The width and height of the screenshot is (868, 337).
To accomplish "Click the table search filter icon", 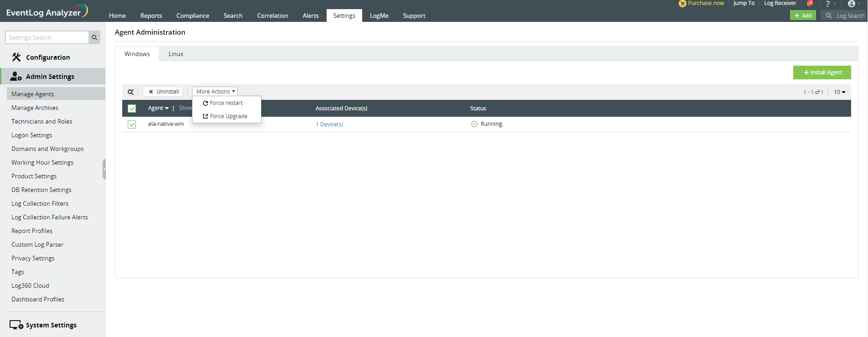I will point(131,92).
